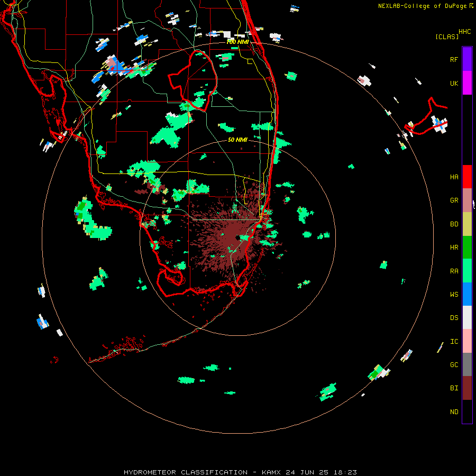This screenshot has width=476, height=476.
Task: Click the HYDROMETEOR CLASSIFICATION title text
Action: tap(186, 472)
